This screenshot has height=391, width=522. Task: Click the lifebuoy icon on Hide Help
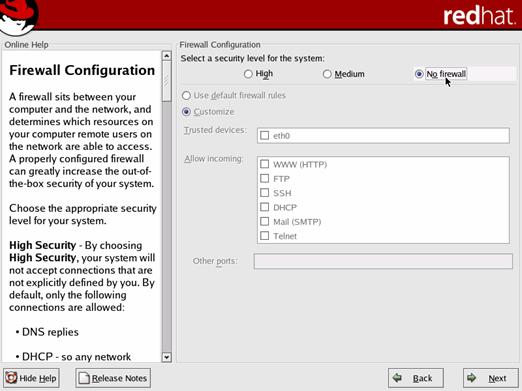[11, 378]
